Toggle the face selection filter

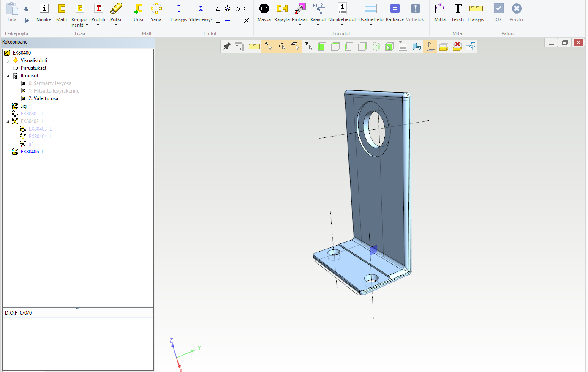tap(295, 46)
